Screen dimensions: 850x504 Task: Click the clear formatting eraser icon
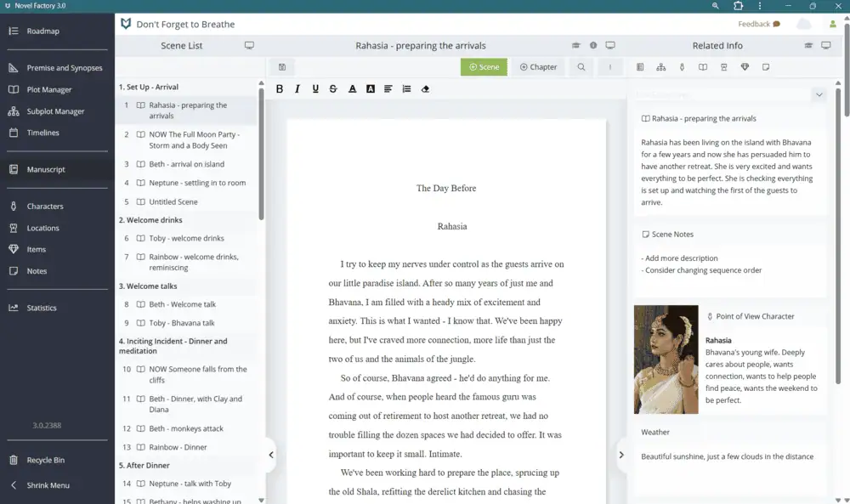(425, 88)
